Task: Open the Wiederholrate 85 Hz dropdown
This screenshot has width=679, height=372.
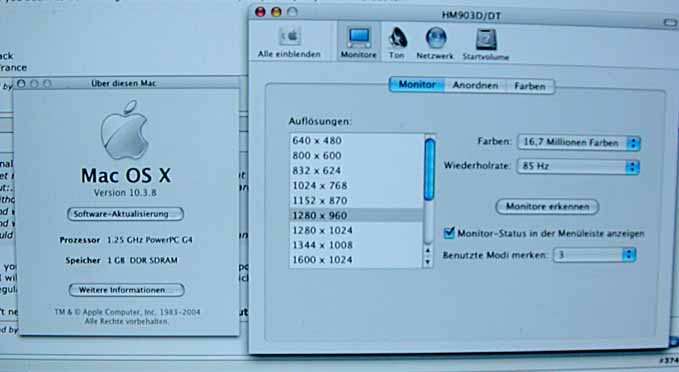Action: [578, 166]
